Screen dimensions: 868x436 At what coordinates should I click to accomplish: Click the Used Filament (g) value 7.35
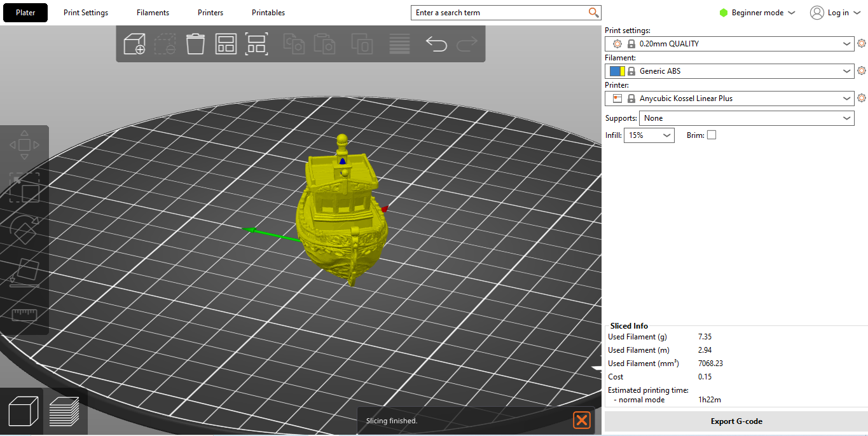705,337
